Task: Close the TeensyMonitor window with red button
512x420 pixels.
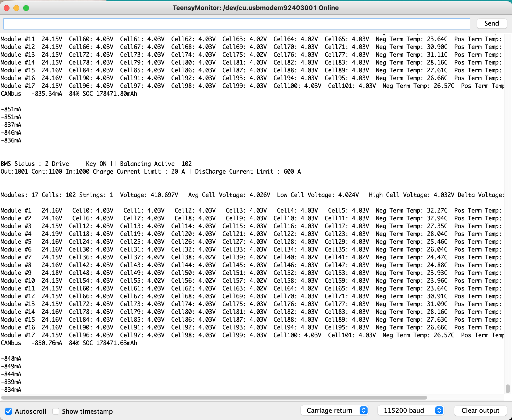Action: 7,8
